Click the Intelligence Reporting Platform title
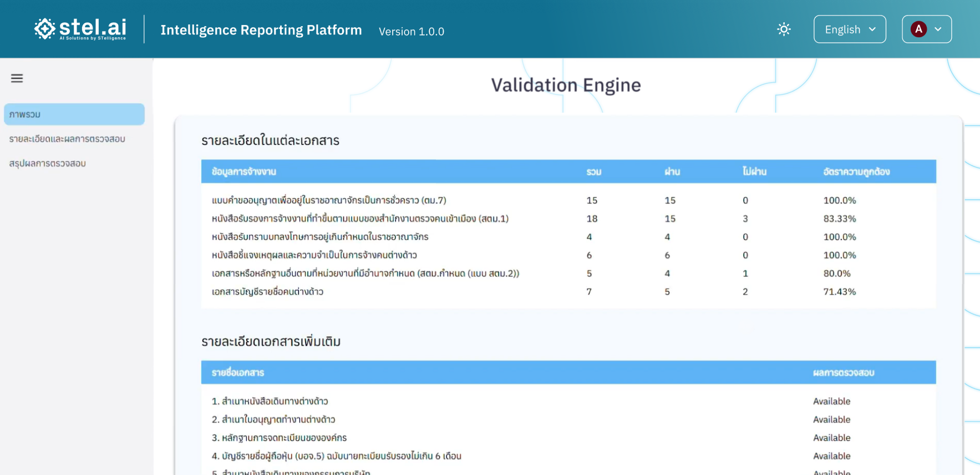 [x=261, y=30]
